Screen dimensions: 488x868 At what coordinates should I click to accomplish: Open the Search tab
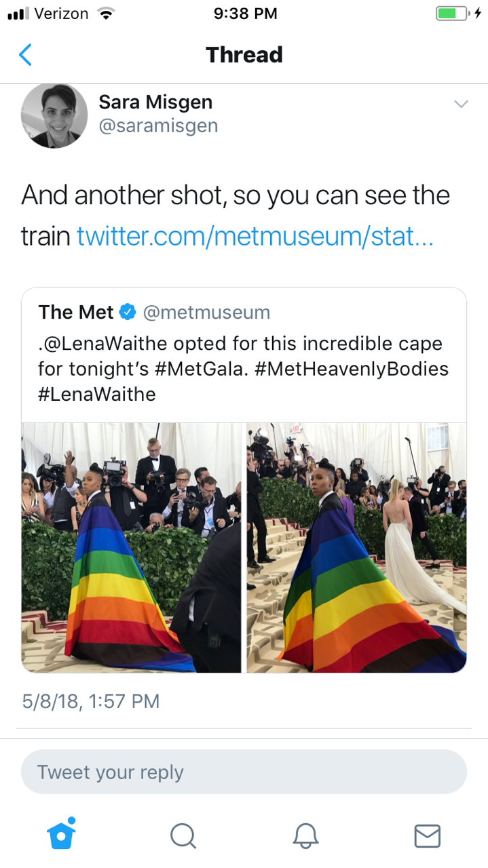pyautogui.click(x=183, y=835)
